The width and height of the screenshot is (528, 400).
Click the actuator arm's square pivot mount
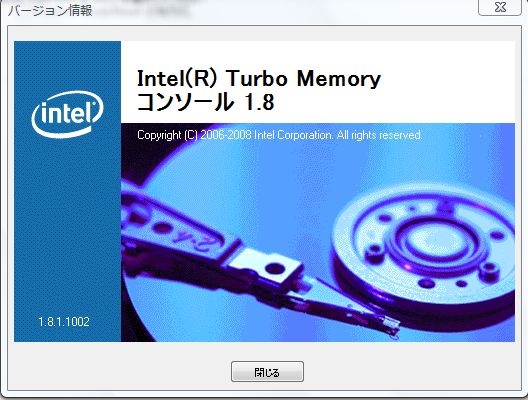268,267
